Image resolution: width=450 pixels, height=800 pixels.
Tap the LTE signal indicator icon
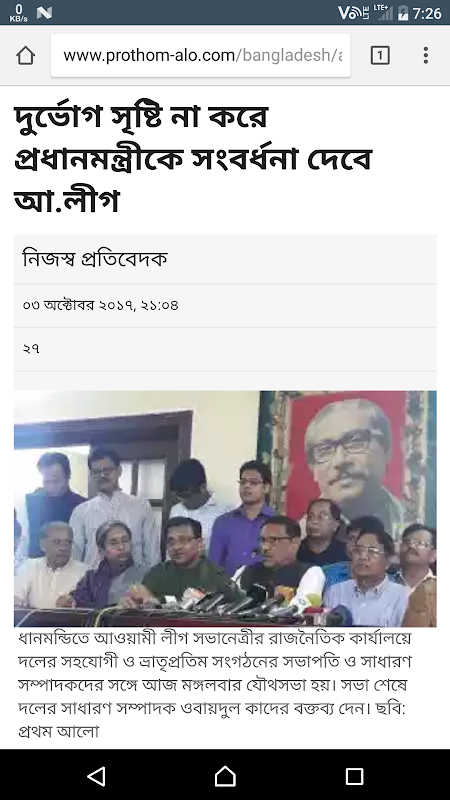pos(383,12)
